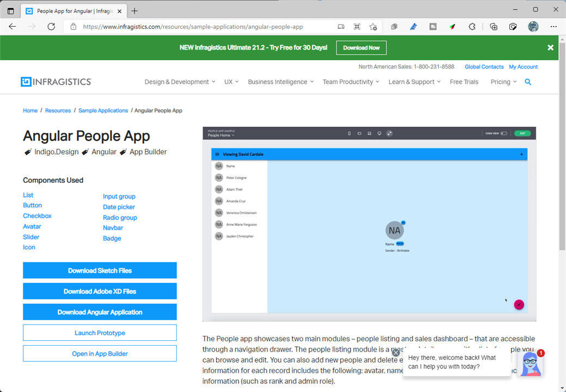
Task: Open the Navbar component link
Action: [113, 228]
